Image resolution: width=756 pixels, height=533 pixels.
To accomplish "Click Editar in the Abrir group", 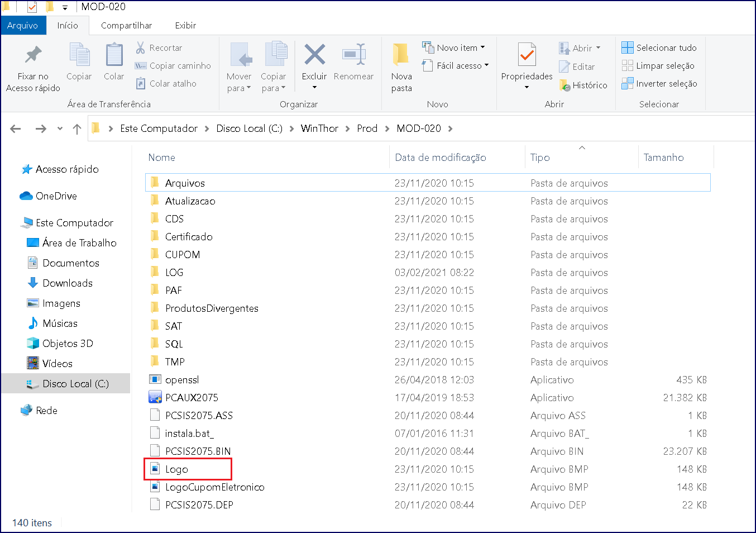I will (x=577, y=66).
